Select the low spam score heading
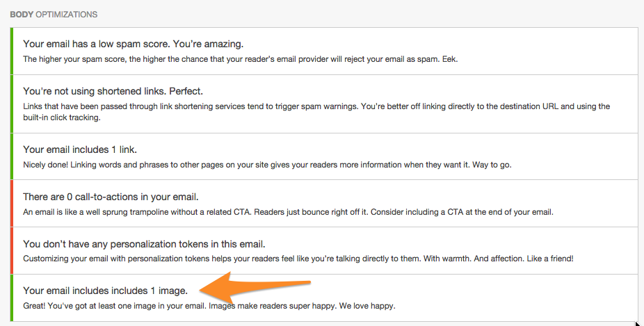Image resolution: width=644 pixels, height=326 pixels. (x=134, y=44)
